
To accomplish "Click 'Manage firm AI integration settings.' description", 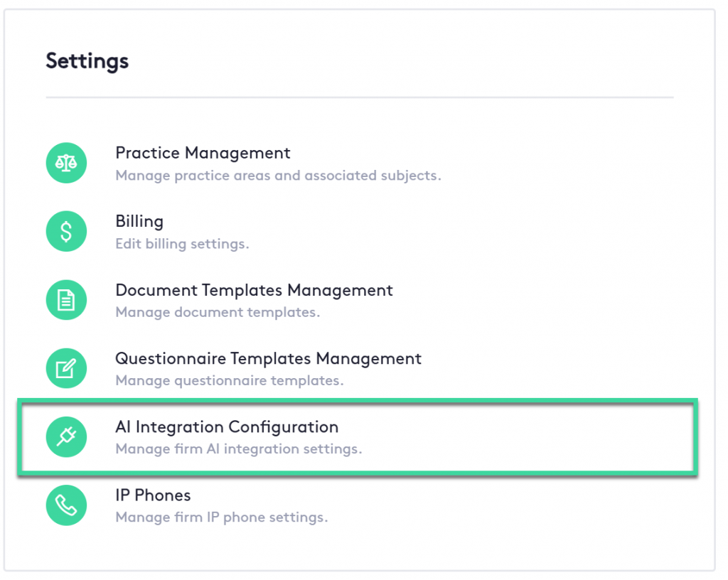I will [x=238, y=449].
